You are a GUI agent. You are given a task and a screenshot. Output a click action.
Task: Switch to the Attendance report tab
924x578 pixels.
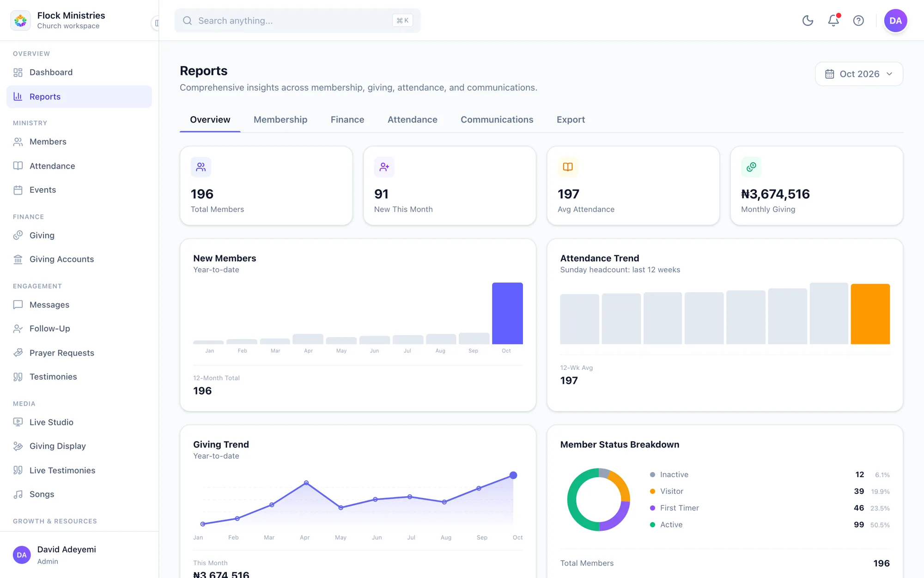[413, 120]
